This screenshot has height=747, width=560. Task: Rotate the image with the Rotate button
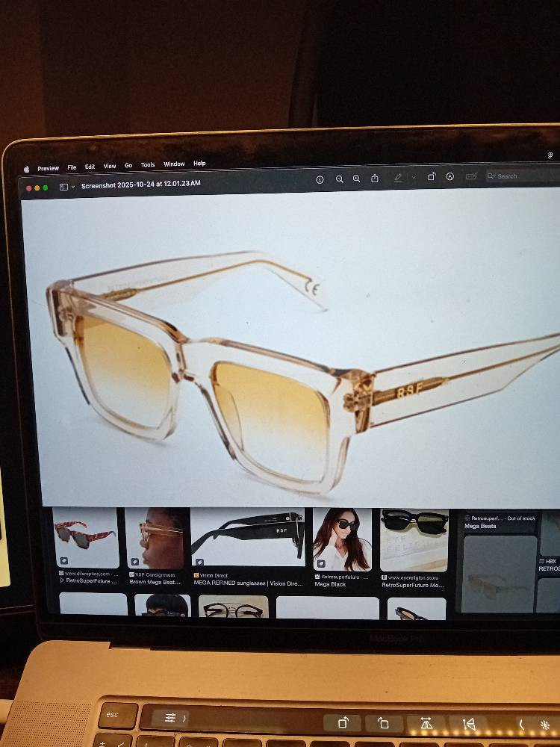[432, 177]
